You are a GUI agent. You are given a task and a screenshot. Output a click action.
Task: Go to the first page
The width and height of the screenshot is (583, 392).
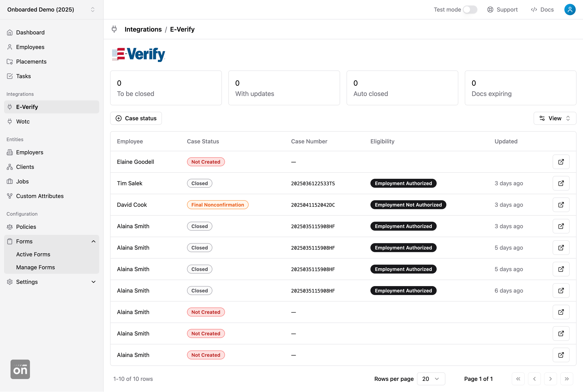(518, 379)
